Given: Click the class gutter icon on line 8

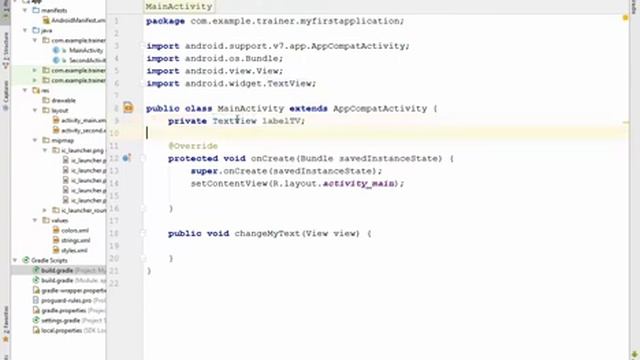Looking at the screenshot, I should pyautogui.click(x=128, y=107).
